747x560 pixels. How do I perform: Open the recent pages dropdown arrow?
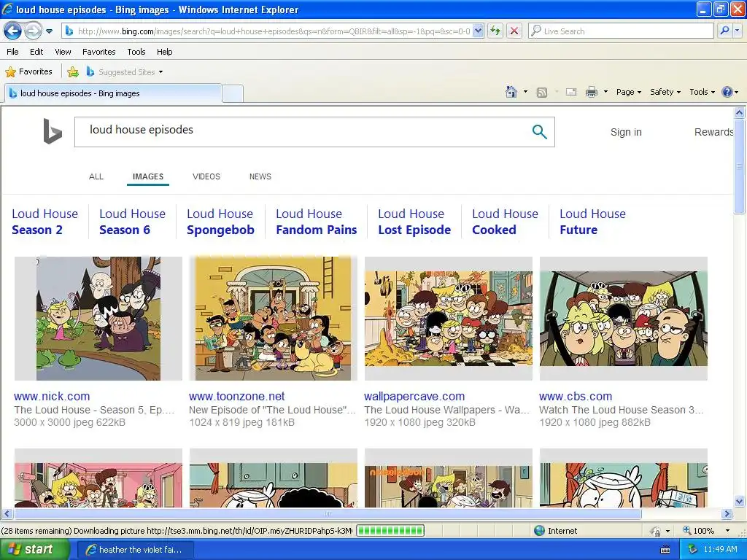[49, 31]
